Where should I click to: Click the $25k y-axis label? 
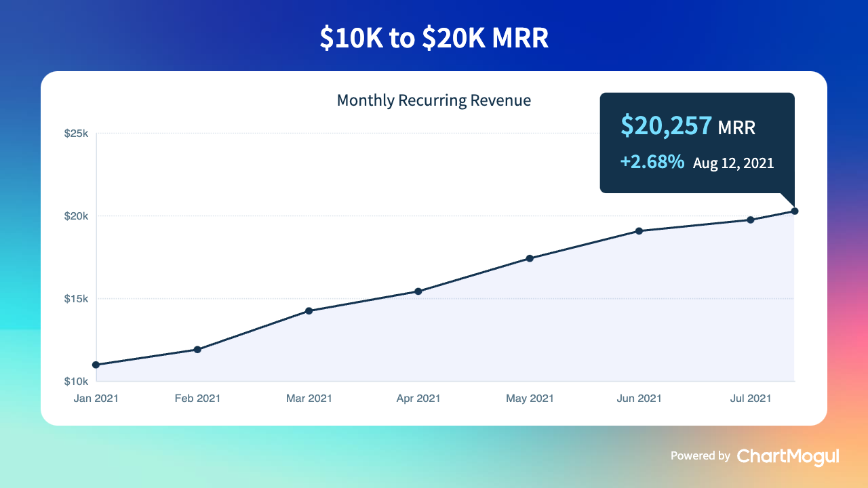[76, 134]
